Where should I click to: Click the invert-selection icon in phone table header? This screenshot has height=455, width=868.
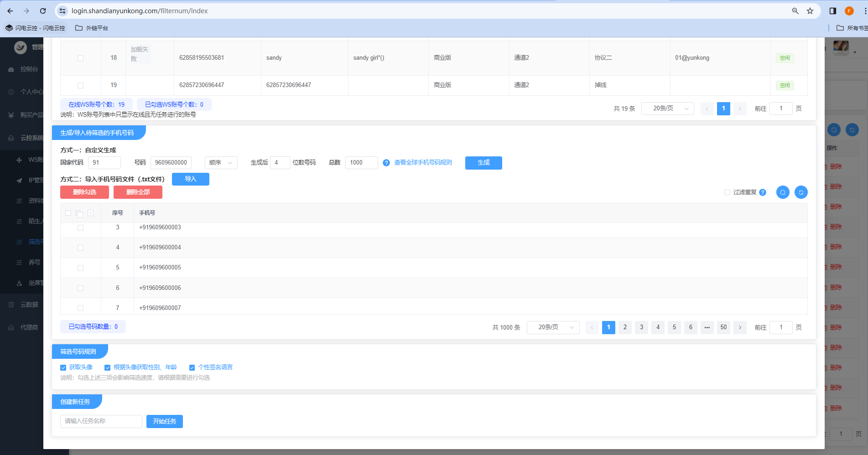click(x=79, y=213)
